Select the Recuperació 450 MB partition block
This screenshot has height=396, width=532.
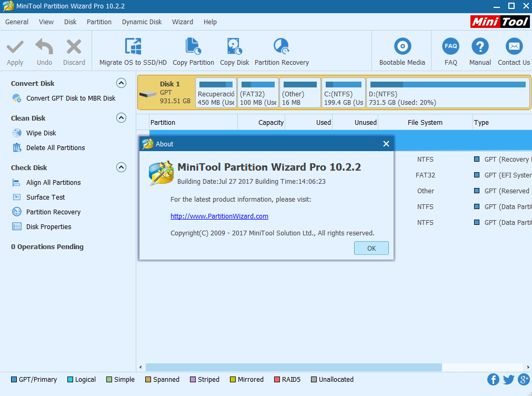(x=216, y=93)
